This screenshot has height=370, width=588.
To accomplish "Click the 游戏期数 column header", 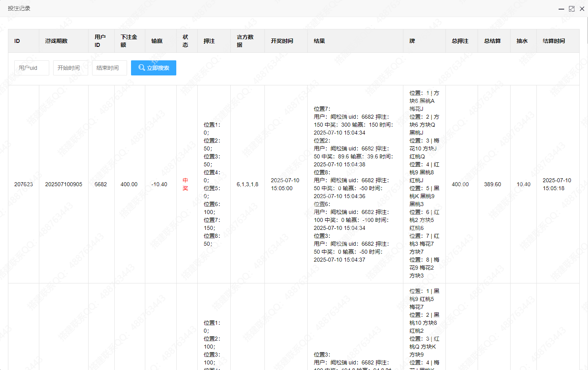I will tap(56, 41).
